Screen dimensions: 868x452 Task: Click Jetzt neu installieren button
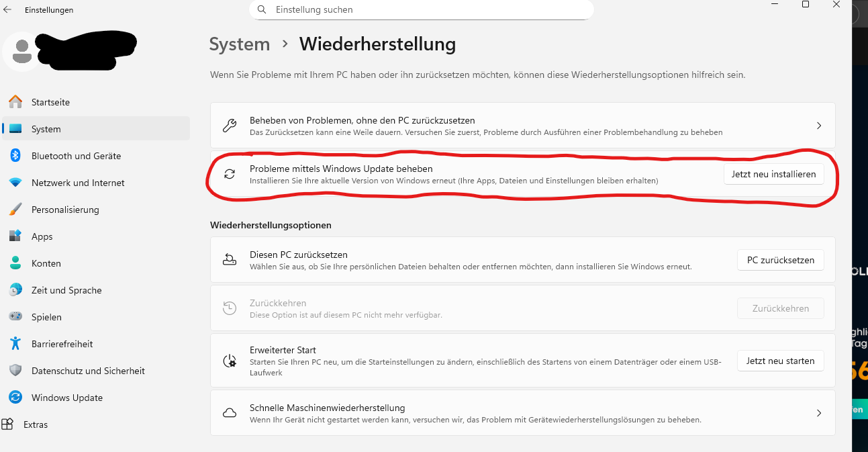point(773,174)
